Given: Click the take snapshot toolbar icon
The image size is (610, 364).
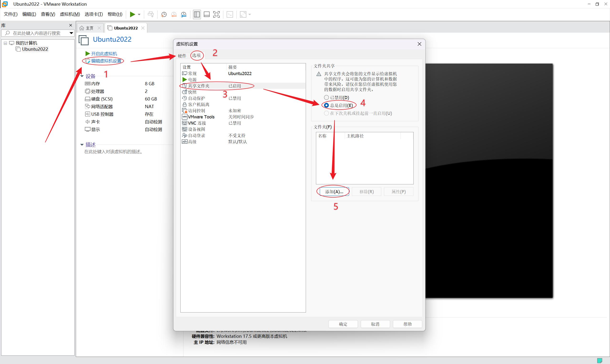Looking at the screenshot, I should click(164, 15).
